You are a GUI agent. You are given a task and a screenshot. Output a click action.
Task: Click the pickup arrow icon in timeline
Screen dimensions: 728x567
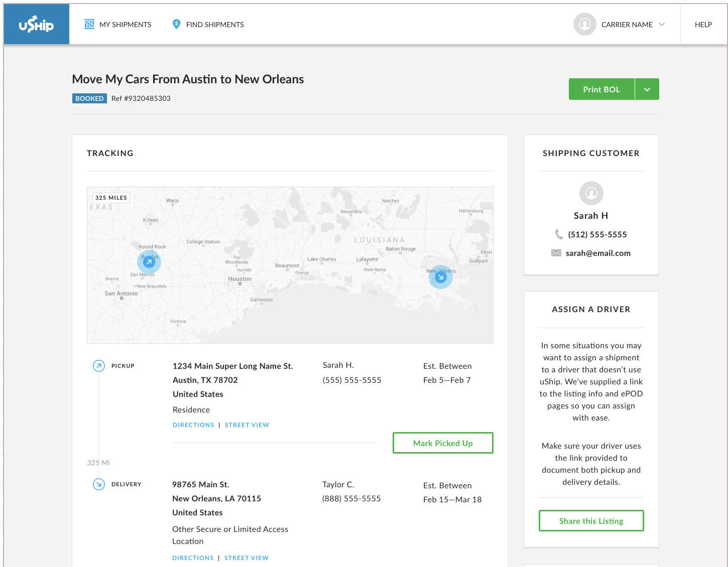point(99,366)
